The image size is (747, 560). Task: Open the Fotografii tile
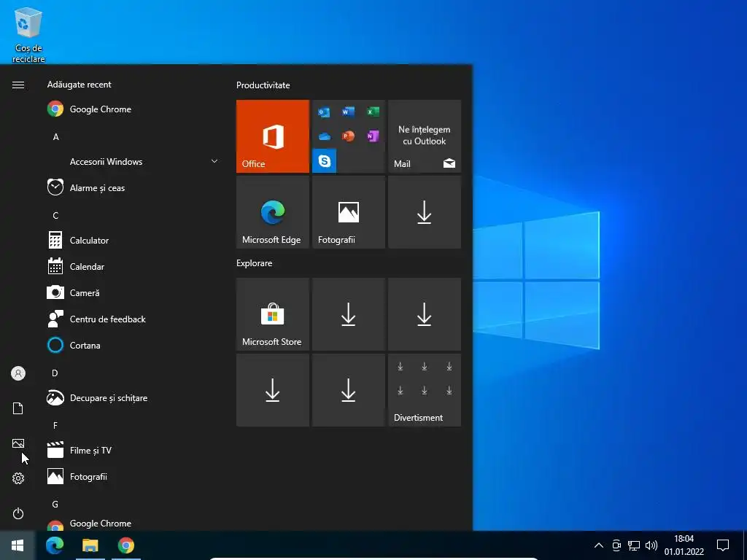349,212
